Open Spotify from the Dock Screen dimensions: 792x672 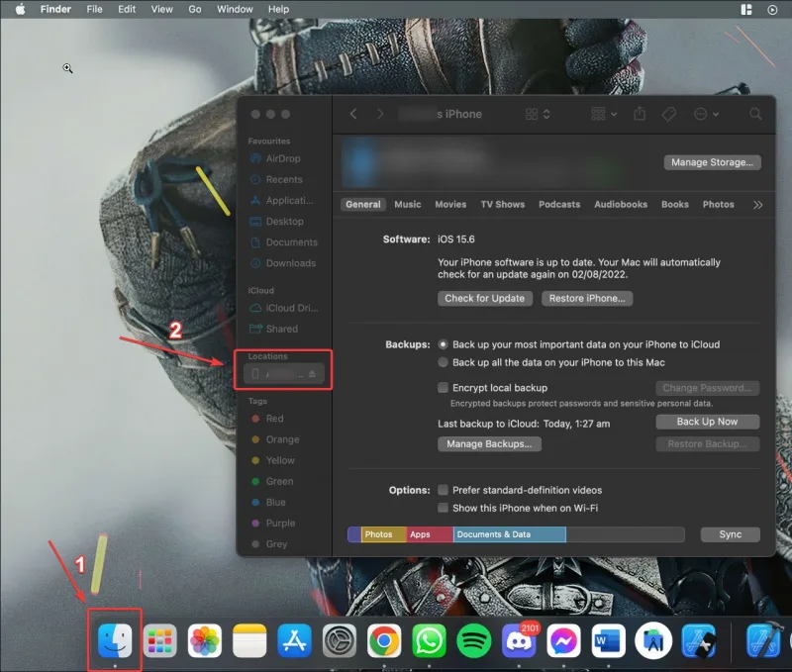coord(474,640)
